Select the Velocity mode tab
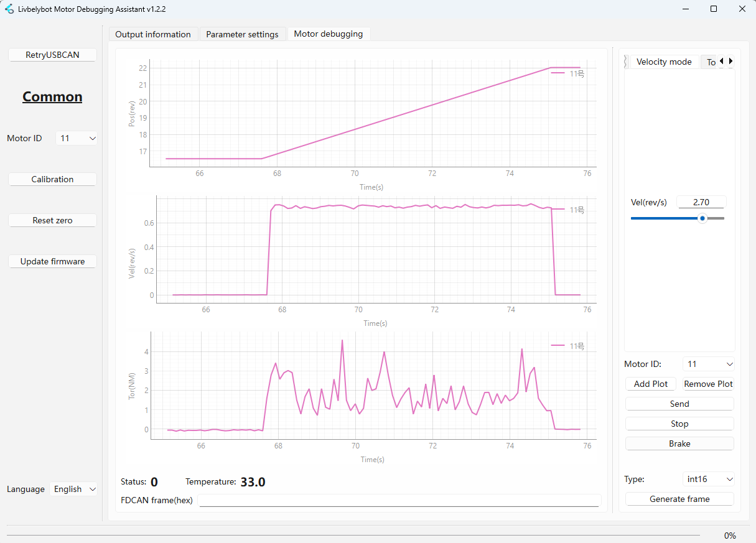 664,62
